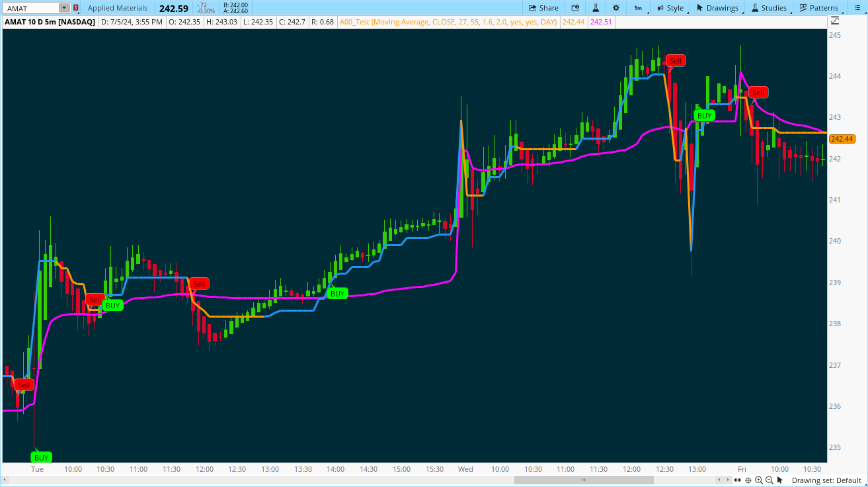Click the scrollbar left arrow

[x=6, y=480]
